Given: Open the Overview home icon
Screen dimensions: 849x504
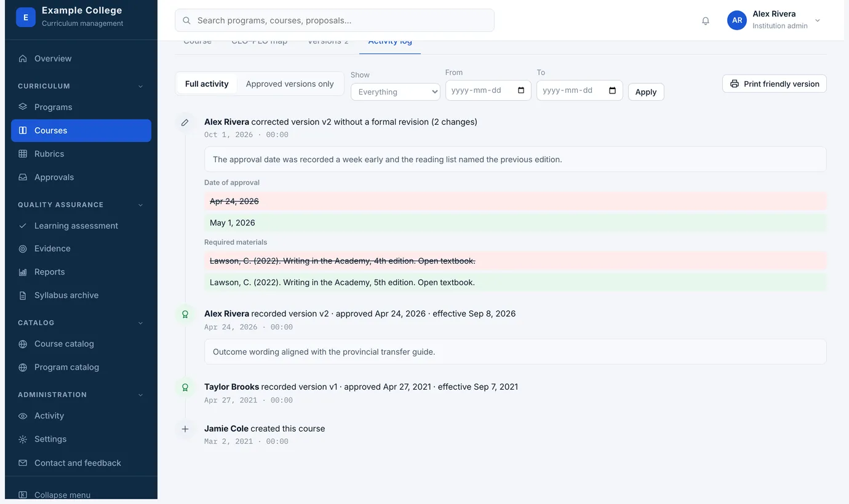Looking at the screenshot, I should pyautogui.click(x=23, y=58).
